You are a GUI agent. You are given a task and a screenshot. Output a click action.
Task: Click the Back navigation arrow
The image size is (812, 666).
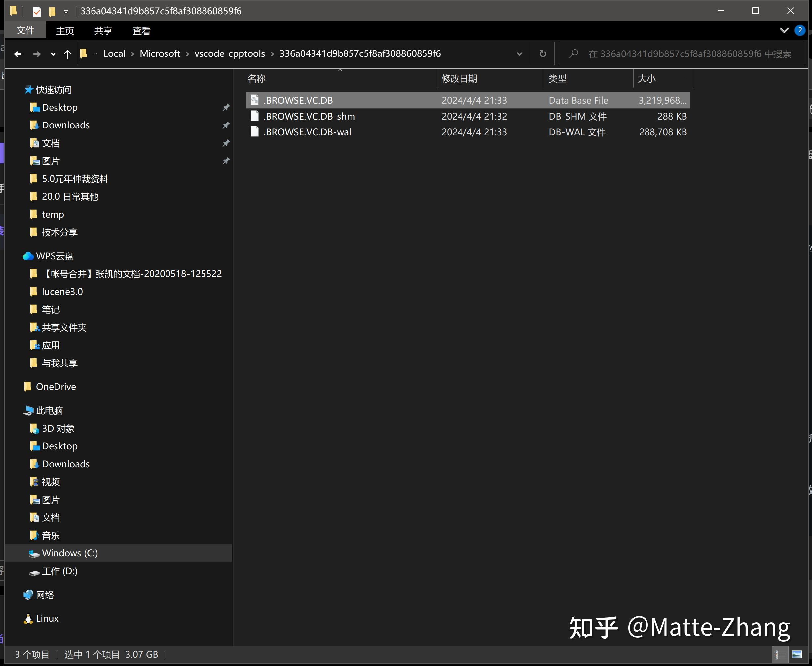point(18,54)
